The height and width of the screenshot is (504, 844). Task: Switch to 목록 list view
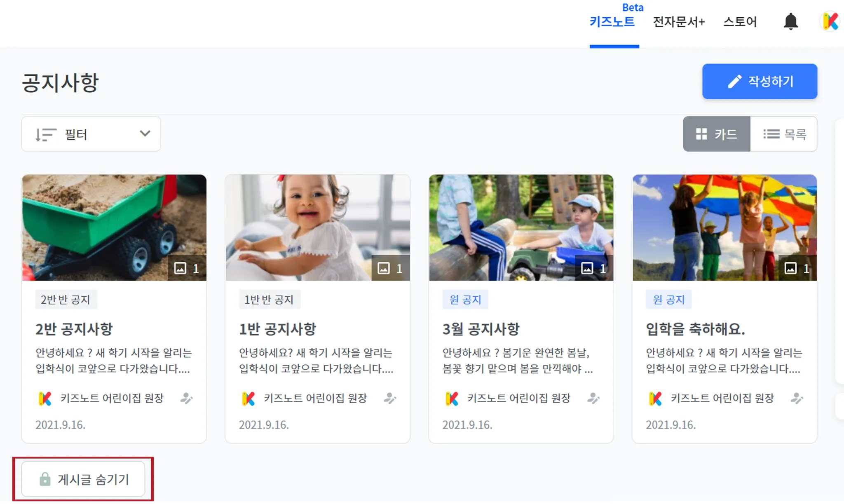[784, 134]
